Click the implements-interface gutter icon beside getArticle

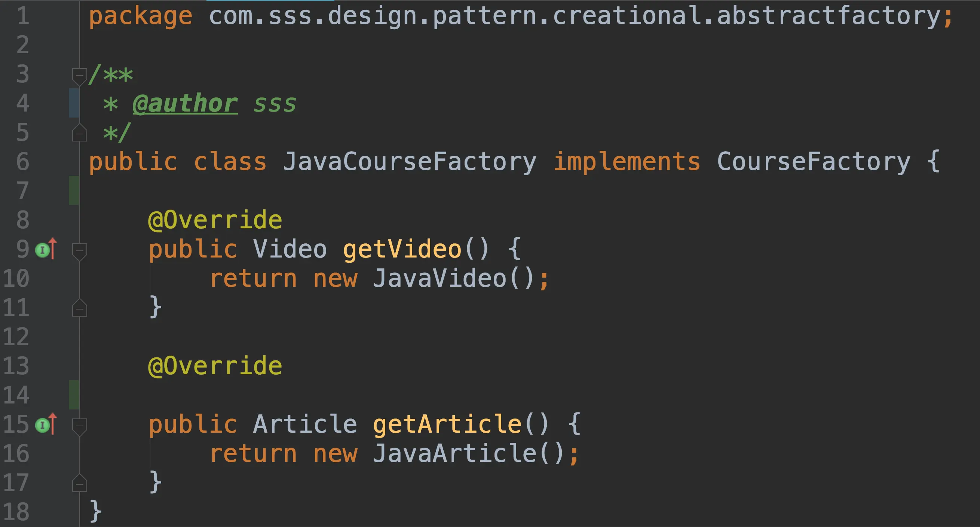46,424
